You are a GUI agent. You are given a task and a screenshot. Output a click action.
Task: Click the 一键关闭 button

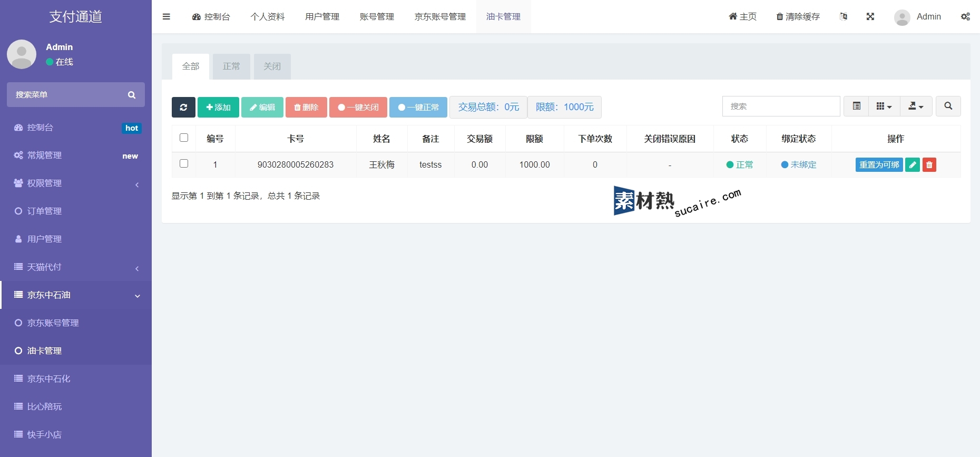[x=358, y=107]
